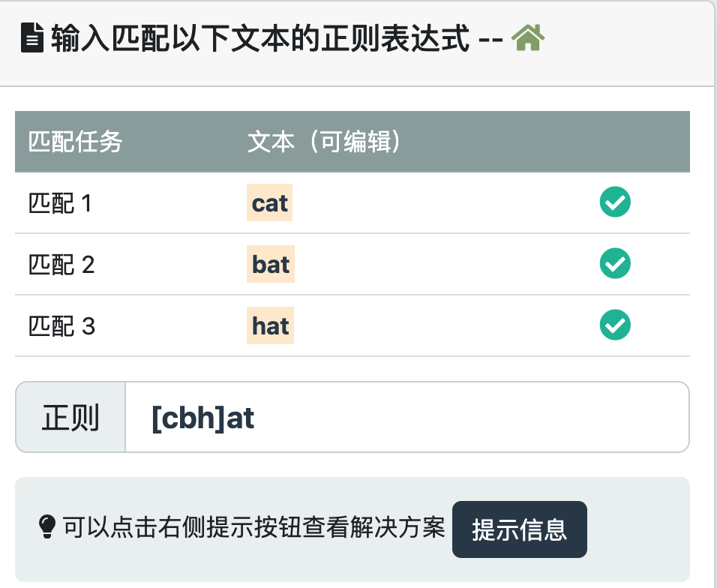Focus the 正则 regex input field
Image resolution: width=717 pixels, height=588 pixels.
[x=450, y=418]
